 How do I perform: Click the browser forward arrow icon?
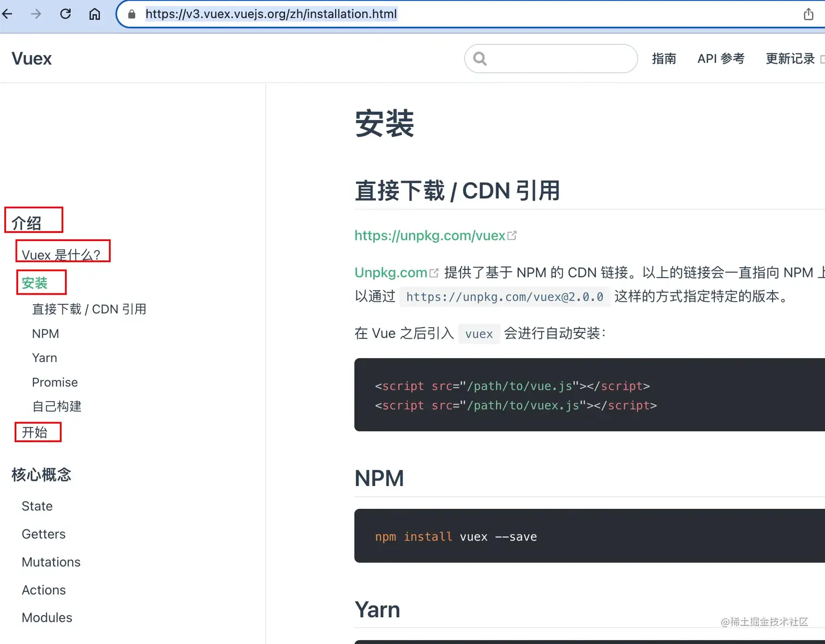click(36, 14)
